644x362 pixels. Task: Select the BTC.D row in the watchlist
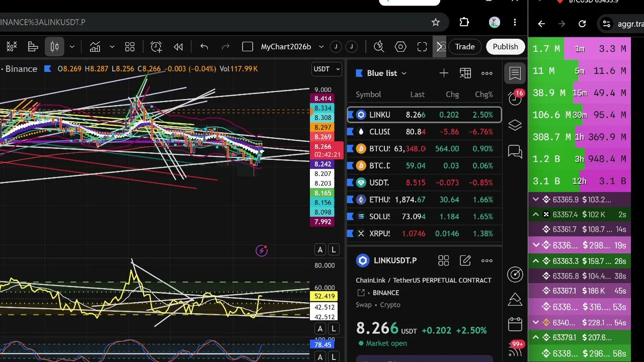click(424, 165)
